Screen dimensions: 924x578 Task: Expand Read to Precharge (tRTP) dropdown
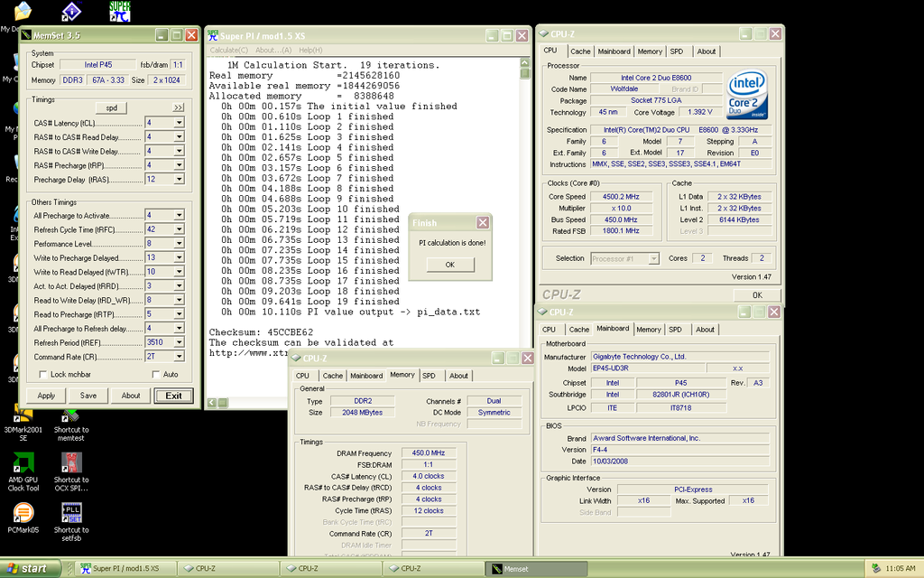179,314
